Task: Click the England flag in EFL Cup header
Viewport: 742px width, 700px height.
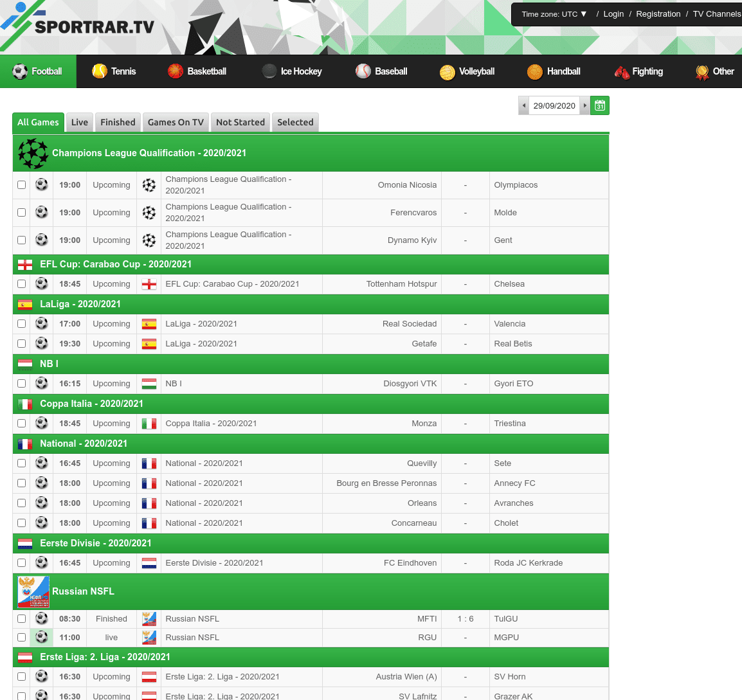Action: 25,265
